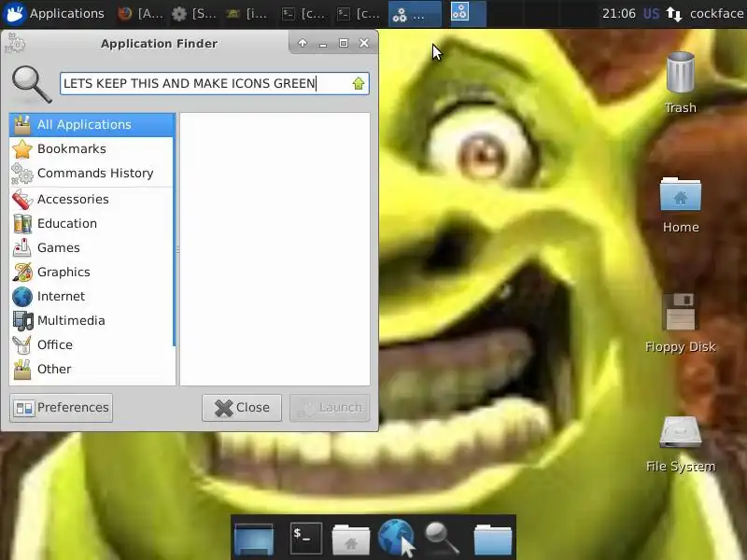Select the File System desktop icon
Image resolution: width=747 pixels, height=560 pixels.
[x=681, y=444]
